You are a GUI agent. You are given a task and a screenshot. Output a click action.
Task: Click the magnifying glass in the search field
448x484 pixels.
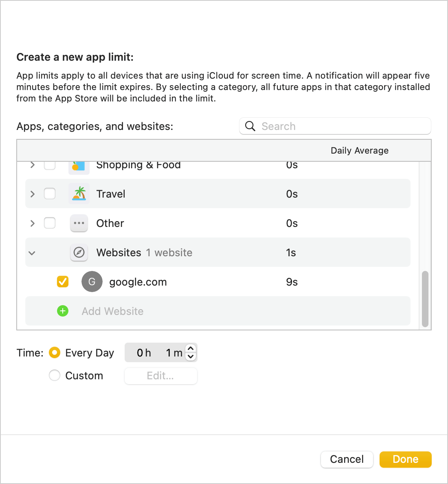pos(250,126)
